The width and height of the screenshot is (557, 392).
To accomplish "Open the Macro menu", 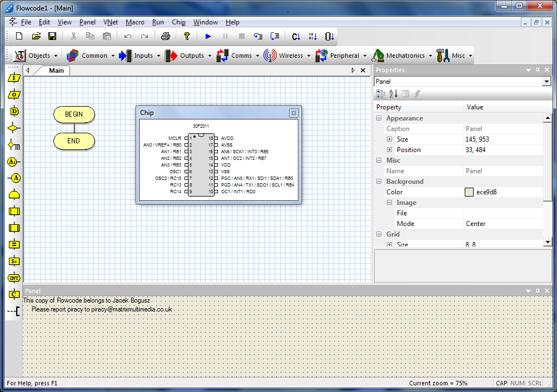I will point(135,22).
